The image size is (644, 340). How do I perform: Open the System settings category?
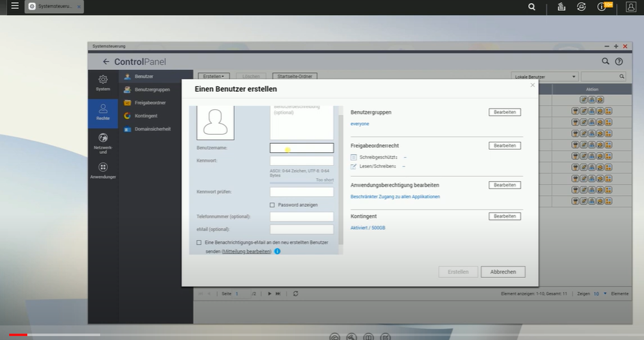[103, 82]
